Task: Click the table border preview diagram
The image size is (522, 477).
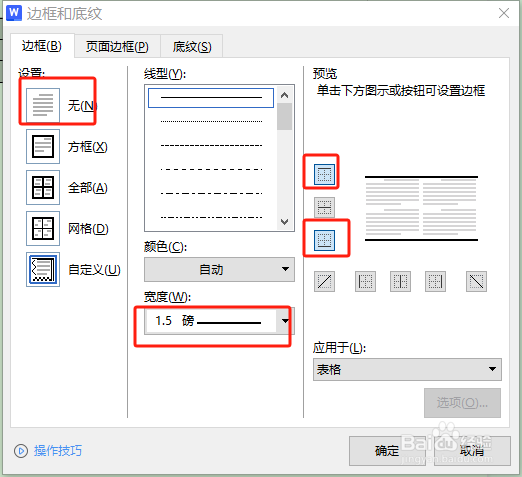Action: pos(421,208)
